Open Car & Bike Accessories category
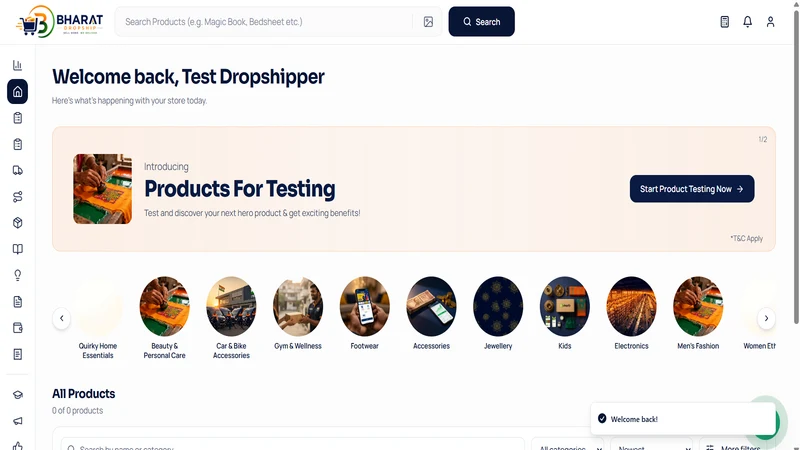The width and height of the screenshot is (800, 450). click(231, 318)
